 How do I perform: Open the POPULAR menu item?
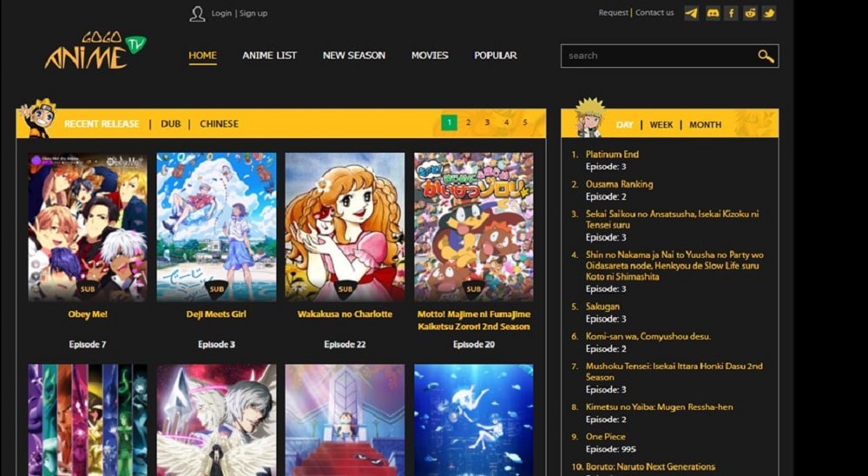(496, 56)
